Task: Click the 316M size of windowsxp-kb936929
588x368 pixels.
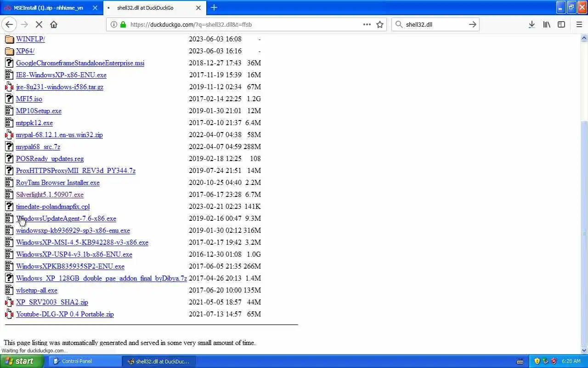Action: 252,230
